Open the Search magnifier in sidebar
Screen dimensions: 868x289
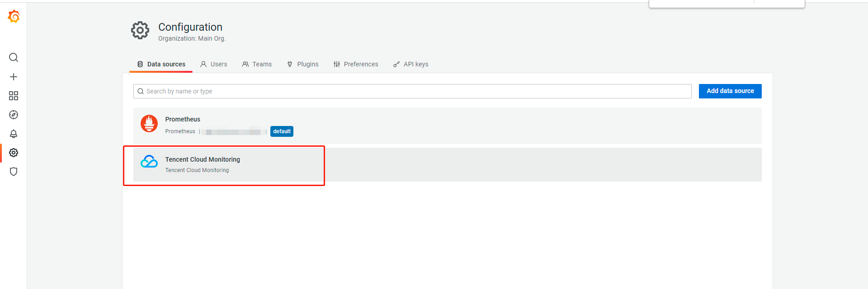coord(14,57)
